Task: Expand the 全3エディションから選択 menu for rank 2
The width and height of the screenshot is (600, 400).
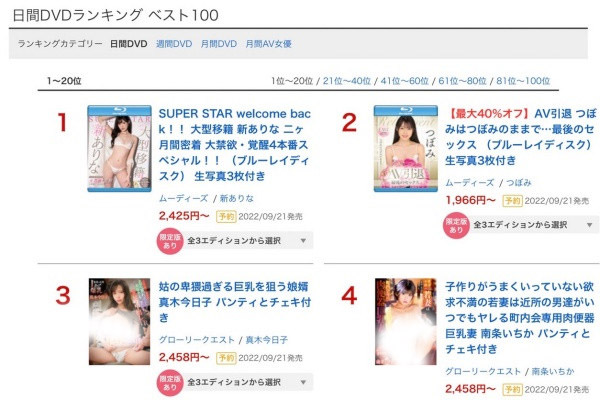Action: pos(533,225)
